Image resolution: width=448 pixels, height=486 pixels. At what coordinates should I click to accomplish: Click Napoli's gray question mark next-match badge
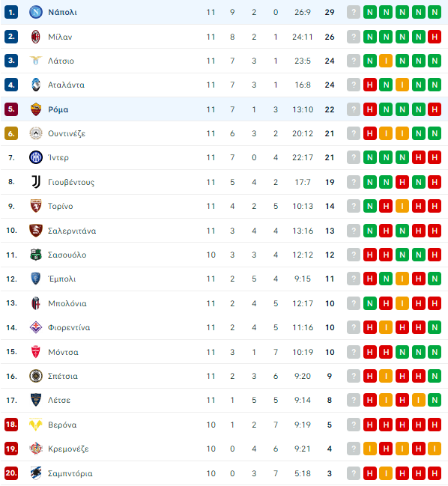click(x=354, y=12)
